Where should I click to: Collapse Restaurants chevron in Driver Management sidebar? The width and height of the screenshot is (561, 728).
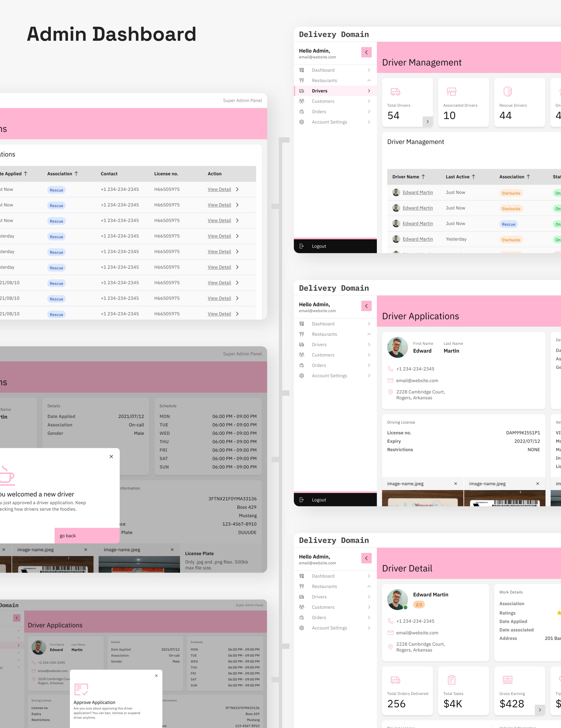tap(369, 80)
